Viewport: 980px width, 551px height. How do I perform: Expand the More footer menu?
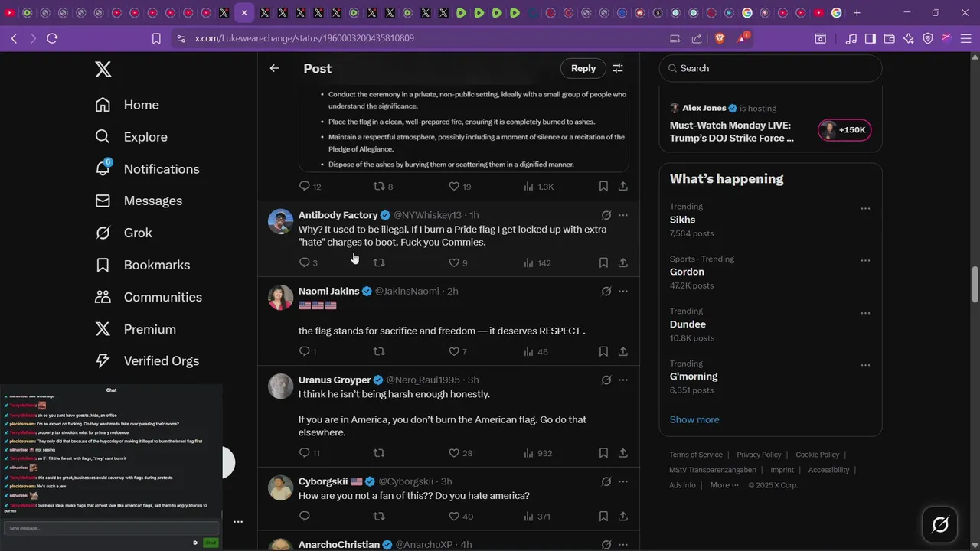tap(724, 485)
